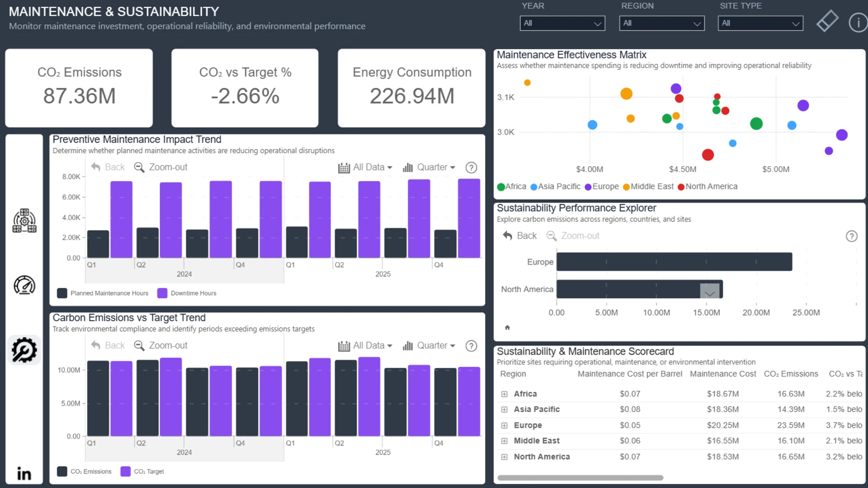This screenshot has height=488, width=868.
Task: Open the LinkedIn icon in sidebar
Action: point(24,473)
